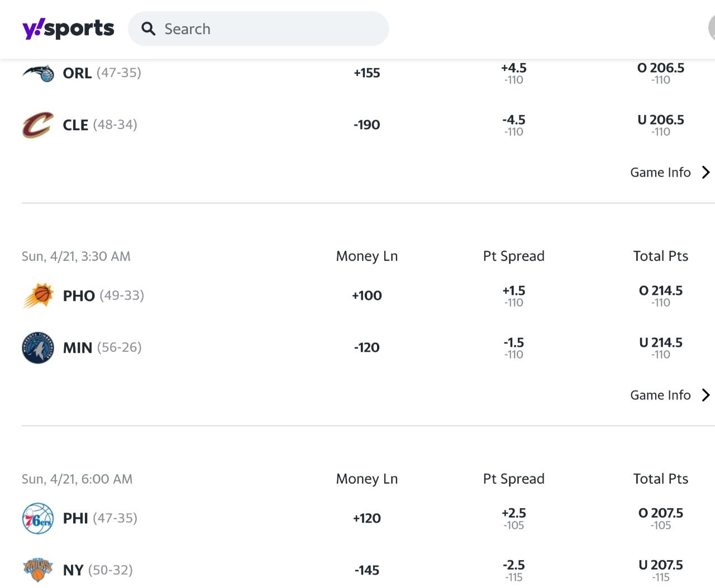The height and width of the screenshot is (588, 715).
Task: Pick MIN -1.5 point spread
Action: pos(513,347)
